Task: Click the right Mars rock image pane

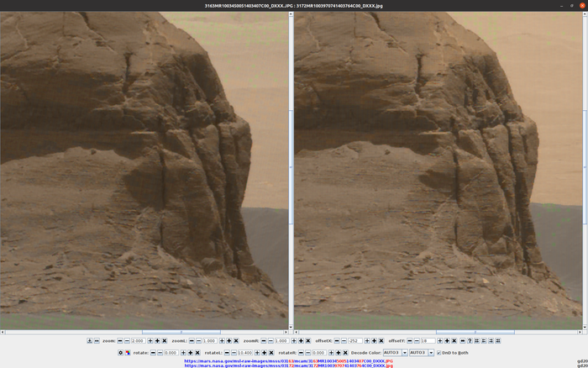Action: pyautogui.click(x=437, y=168)
